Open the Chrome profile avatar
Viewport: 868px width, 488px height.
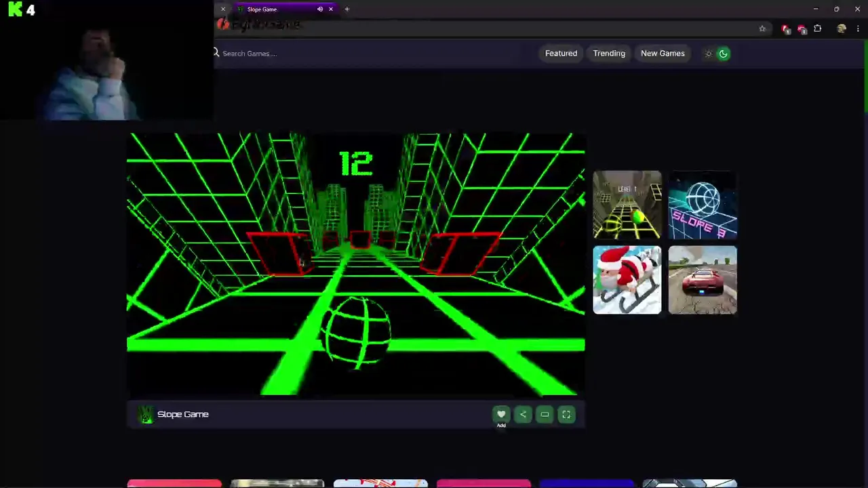842,28
